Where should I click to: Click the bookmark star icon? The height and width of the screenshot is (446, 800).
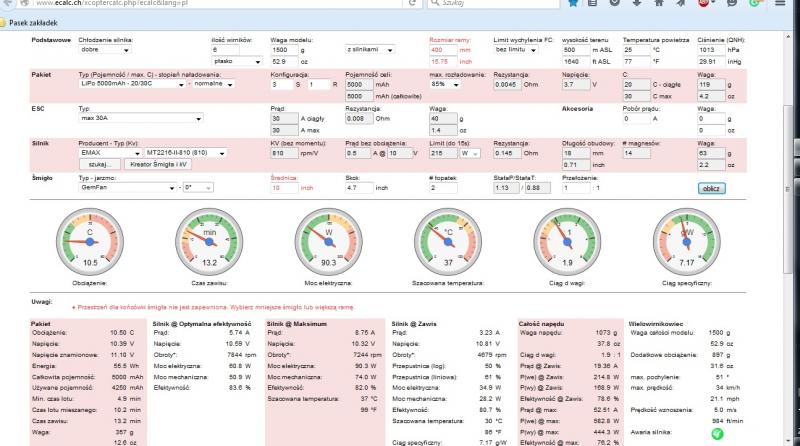pos(573,4)
